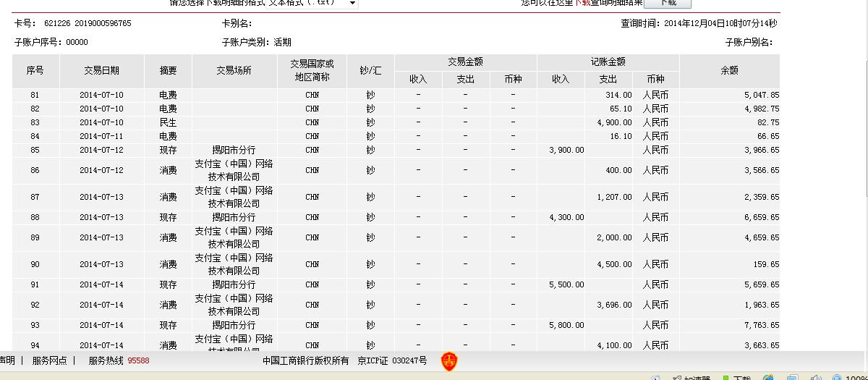Click the 记账金额 group header
868x380 pixels.
point(608,62)
